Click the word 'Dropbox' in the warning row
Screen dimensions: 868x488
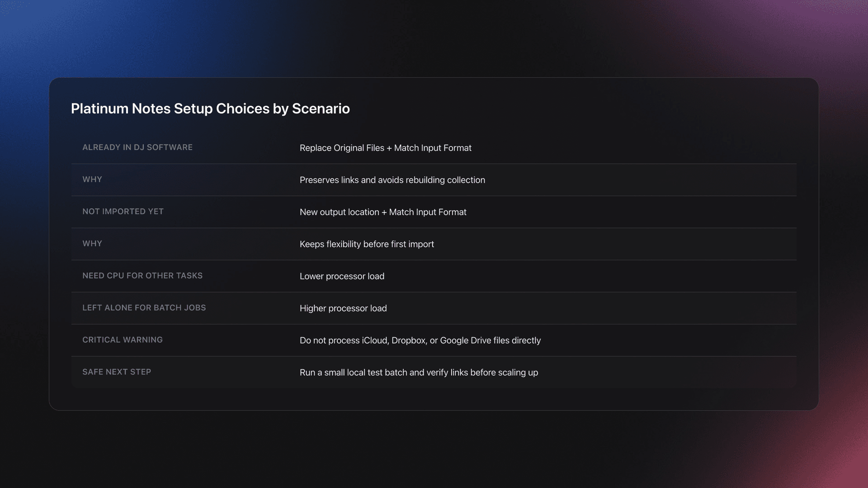409,340
